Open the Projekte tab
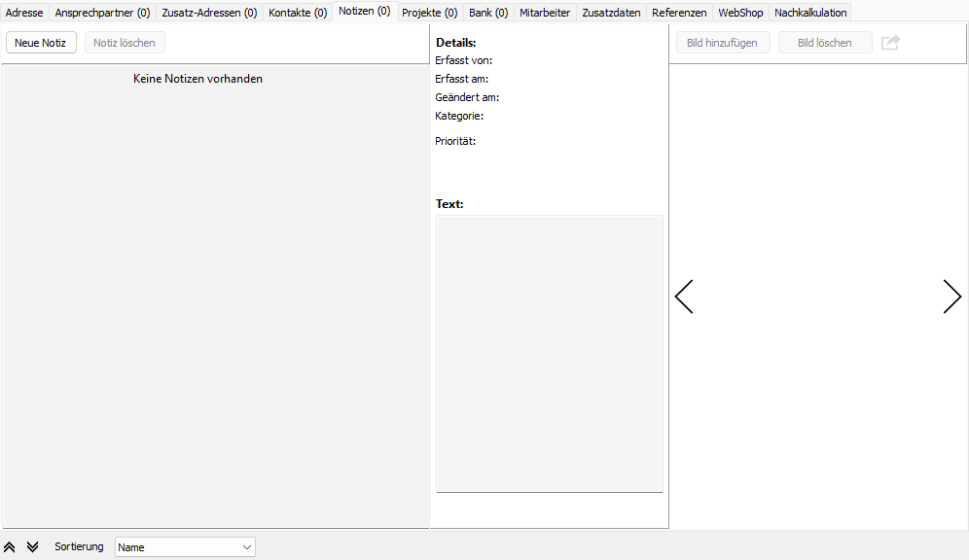The height and width of the screenshot is (560, 969). 429,12
